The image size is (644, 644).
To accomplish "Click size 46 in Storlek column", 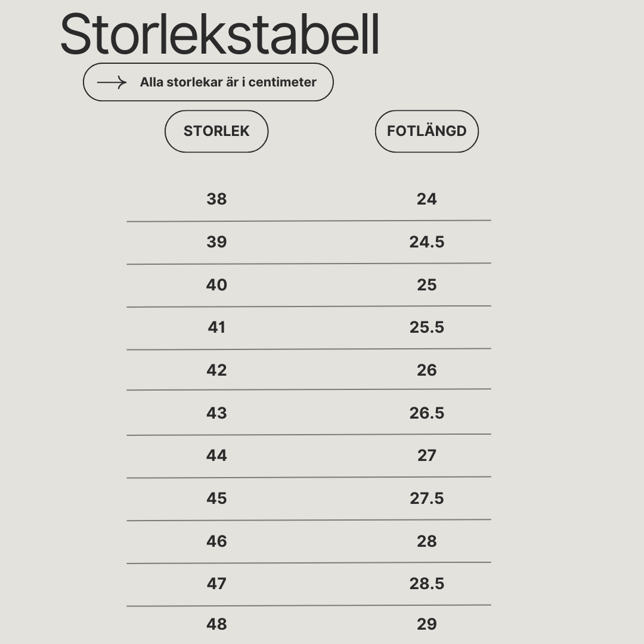I will (216, 541).
